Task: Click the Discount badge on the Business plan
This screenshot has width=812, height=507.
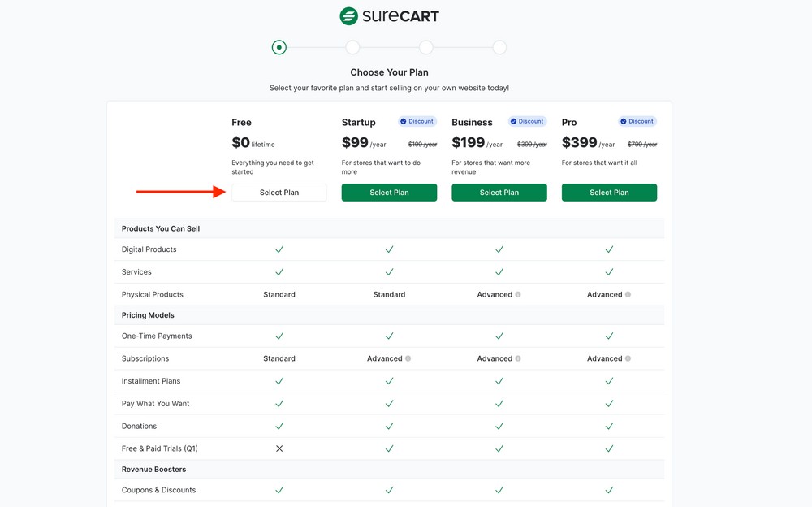Action: (527, 121)
